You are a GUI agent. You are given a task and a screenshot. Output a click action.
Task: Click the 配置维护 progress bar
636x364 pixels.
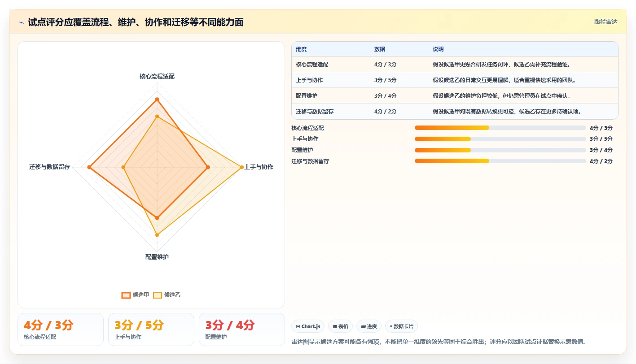point(500,150)
